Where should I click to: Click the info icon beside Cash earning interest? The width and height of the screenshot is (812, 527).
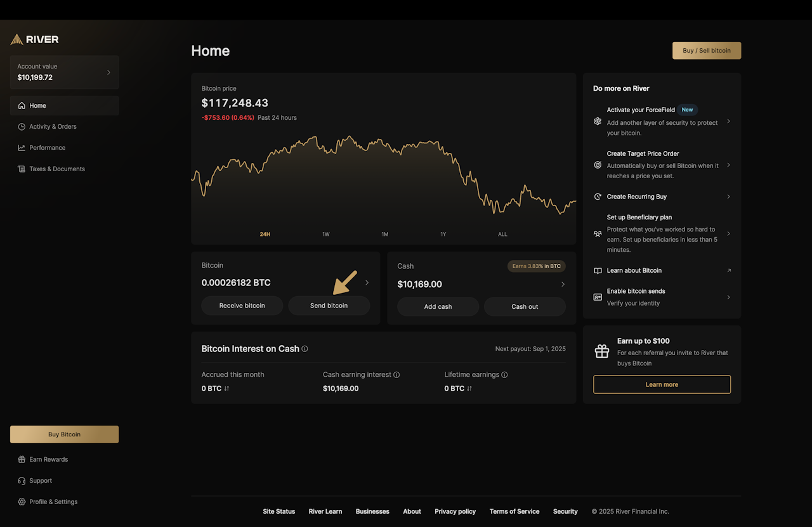(396, 375)
